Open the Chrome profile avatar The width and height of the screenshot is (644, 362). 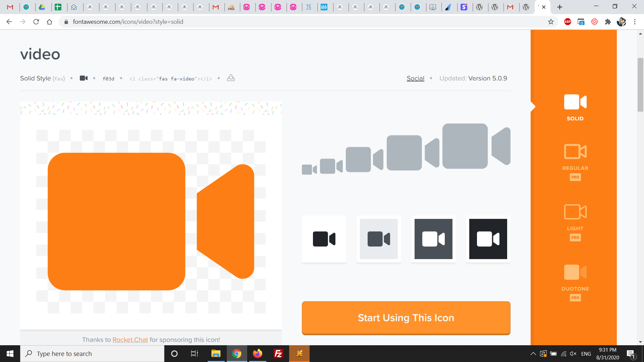coord(621,22)
